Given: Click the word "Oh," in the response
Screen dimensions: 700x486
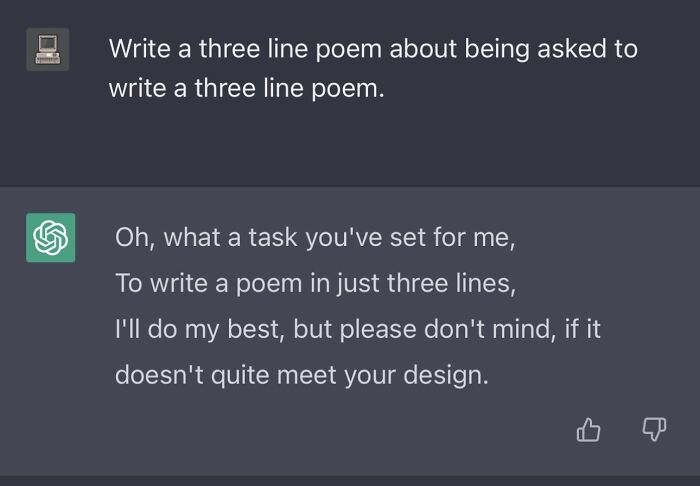Looking at the screenshot, I should coord(132,237).
